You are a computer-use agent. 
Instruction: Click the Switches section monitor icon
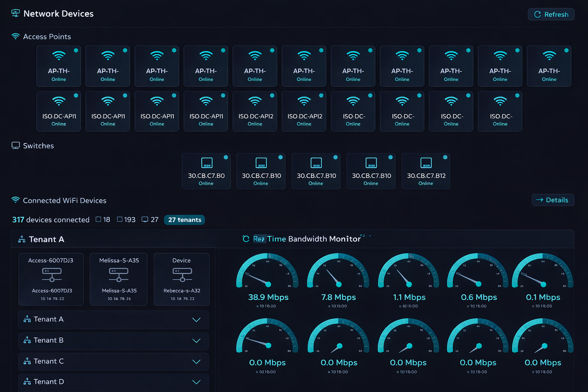tap(15, 145)
